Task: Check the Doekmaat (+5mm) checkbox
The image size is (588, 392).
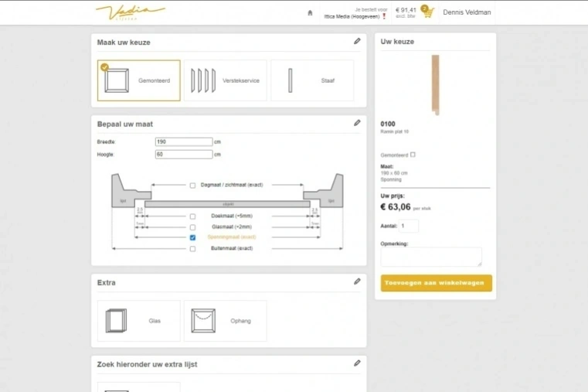Action: pyautogui.click(x=192, y=216)
